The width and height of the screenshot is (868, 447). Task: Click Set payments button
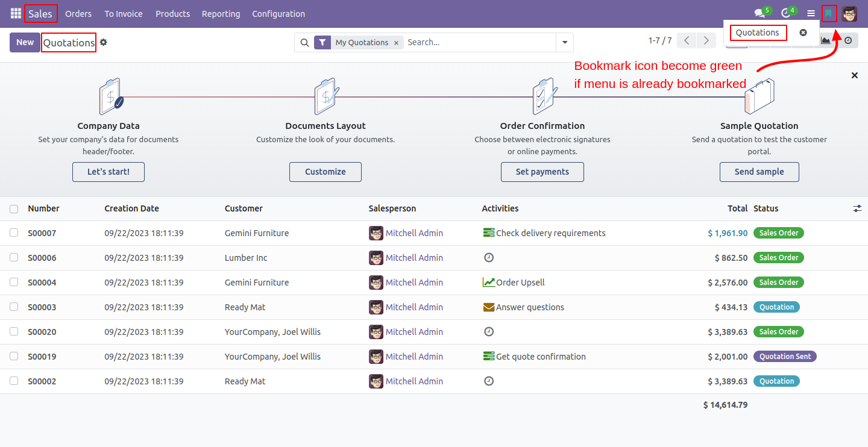pos(542,172)
